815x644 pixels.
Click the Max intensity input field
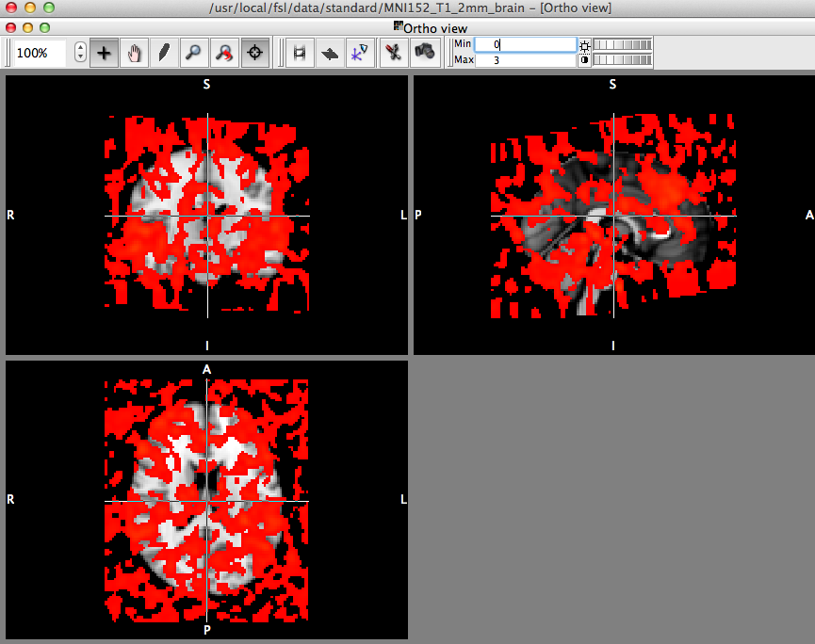pos(526,60)
